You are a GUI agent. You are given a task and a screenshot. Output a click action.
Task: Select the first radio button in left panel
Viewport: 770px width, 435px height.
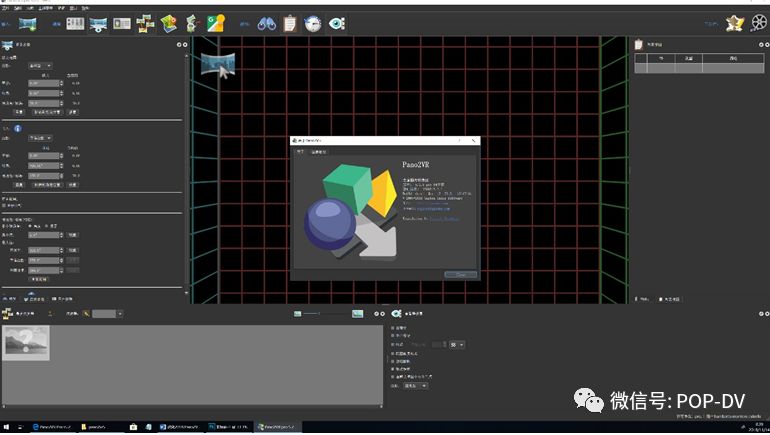[x=30, y=226]
